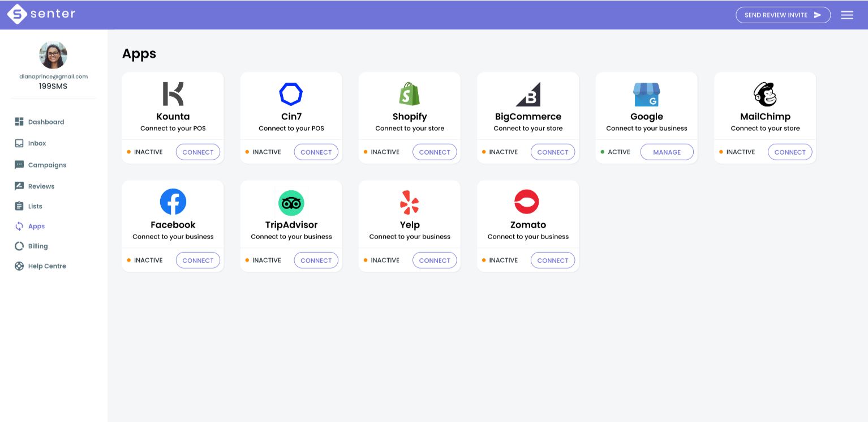Open the Help Centre label
The height and width of the screenshot is (422, 868).
coord(47,266)
